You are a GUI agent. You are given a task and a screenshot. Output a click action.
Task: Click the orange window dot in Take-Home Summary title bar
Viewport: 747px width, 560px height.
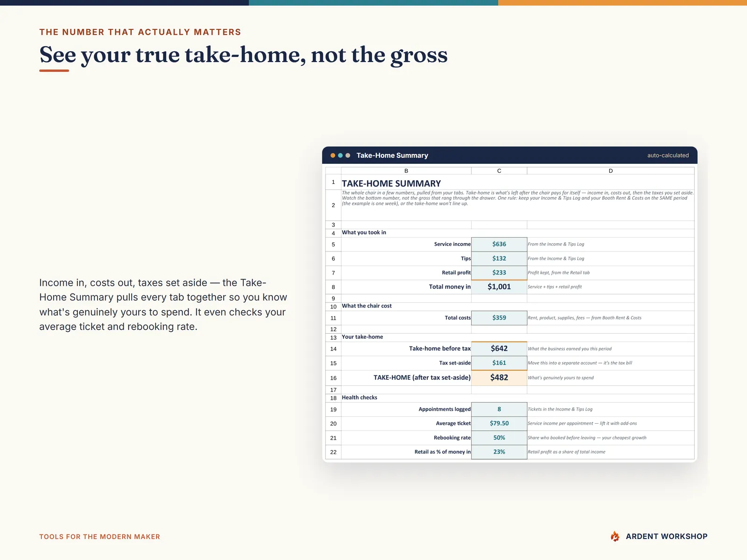333,155
